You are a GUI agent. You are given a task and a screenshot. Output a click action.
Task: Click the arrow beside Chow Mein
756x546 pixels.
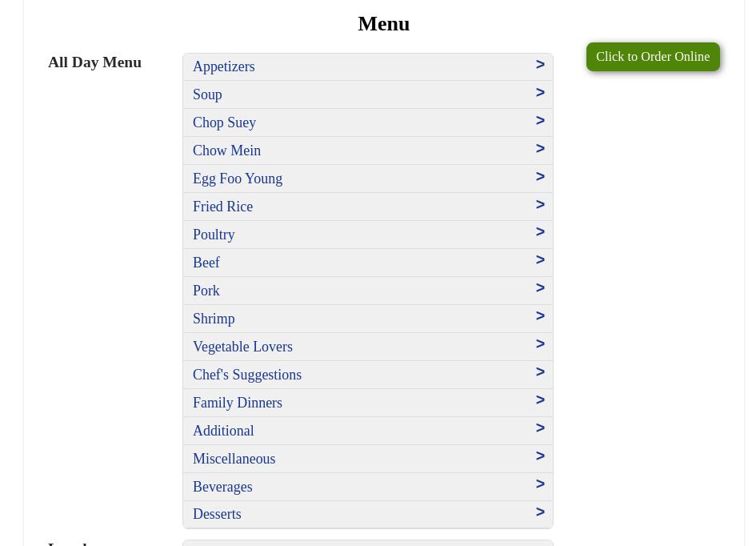(540, 149)
